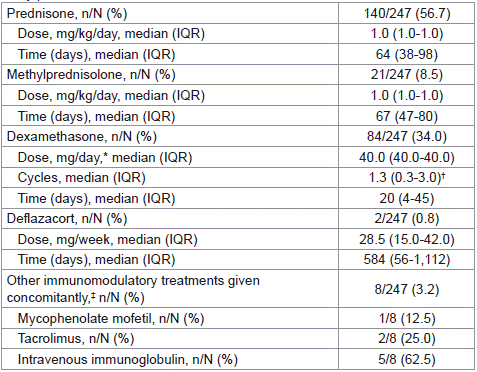The height and width of the screenshot is (372, 477).
Task: Select the 40.0 (40.0-40.0) value
Action: 407,157
